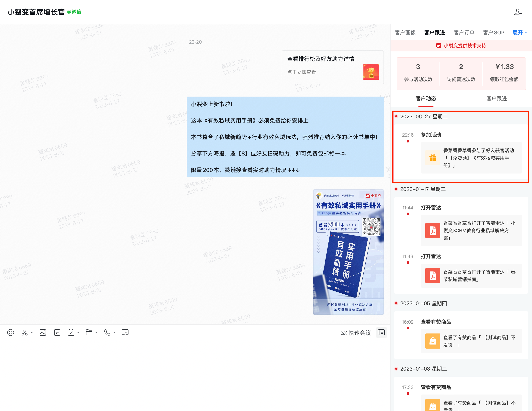Open the screenshot tool dropdown arrow
The image size is (532, 411).
pos(32,332)
